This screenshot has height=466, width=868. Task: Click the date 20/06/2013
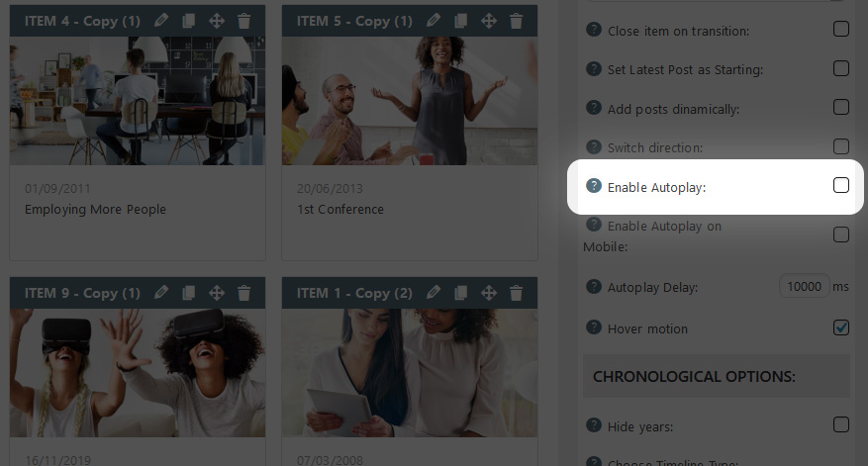(x=330, y=189)
